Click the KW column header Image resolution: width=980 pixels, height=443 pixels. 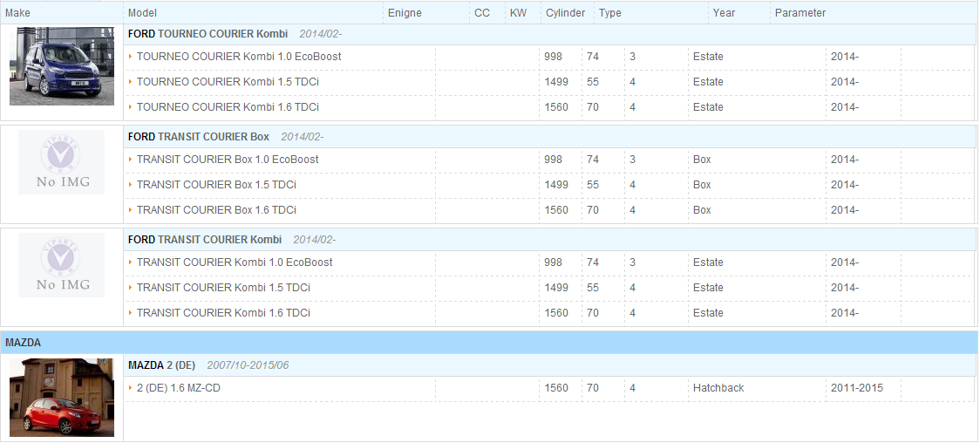[518, 13]
